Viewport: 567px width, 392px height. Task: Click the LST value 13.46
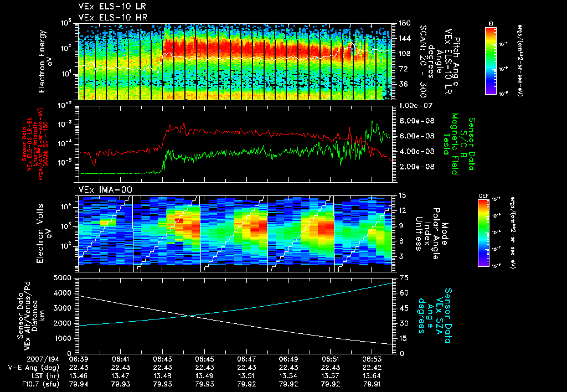pos(79,376)
